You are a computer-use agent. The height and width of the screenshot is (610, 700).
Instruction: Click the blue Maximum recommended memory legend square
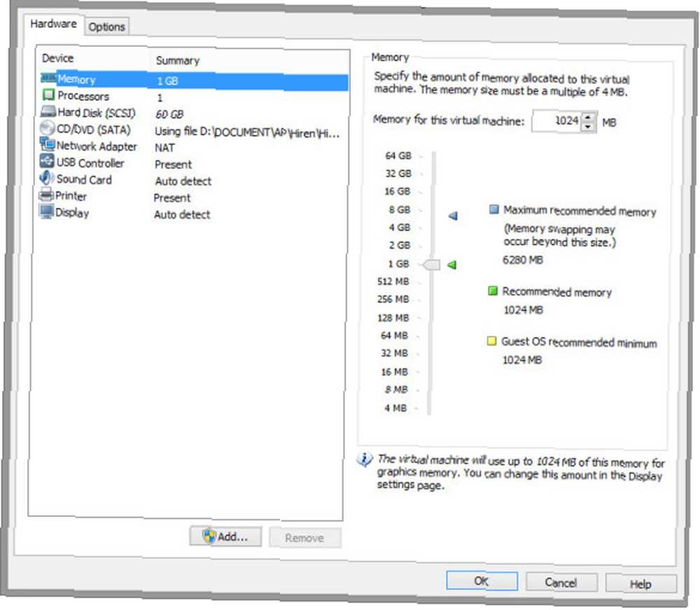click(x=493, y=209)
